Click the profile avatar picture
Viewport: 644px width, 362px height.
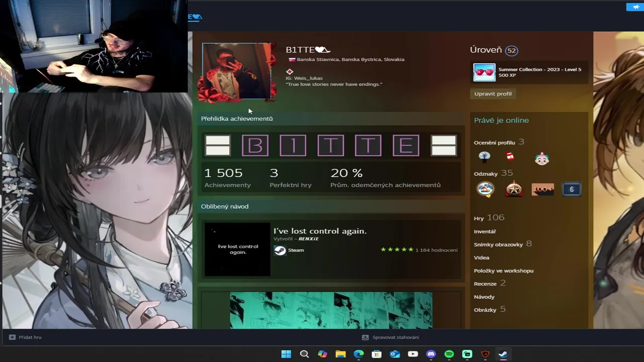coord(236,71)
